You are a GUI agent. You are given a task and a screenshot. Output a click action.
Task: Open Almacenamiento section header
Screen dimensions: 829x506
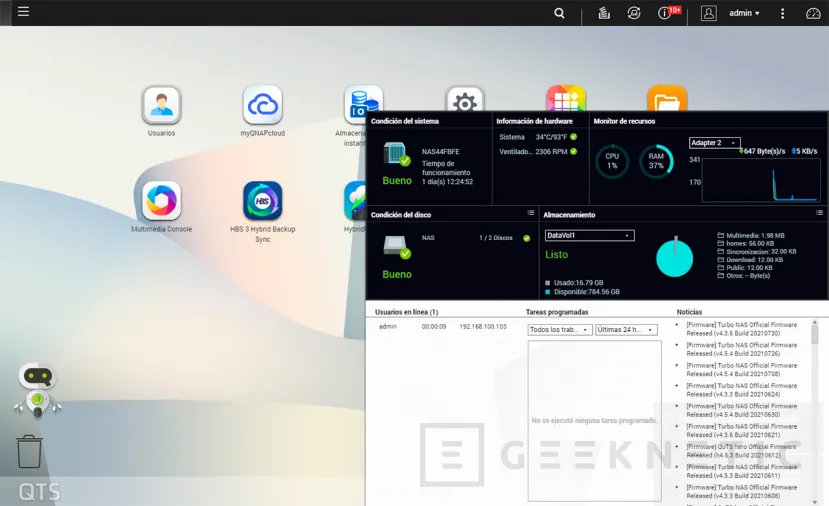click(569, 215)
